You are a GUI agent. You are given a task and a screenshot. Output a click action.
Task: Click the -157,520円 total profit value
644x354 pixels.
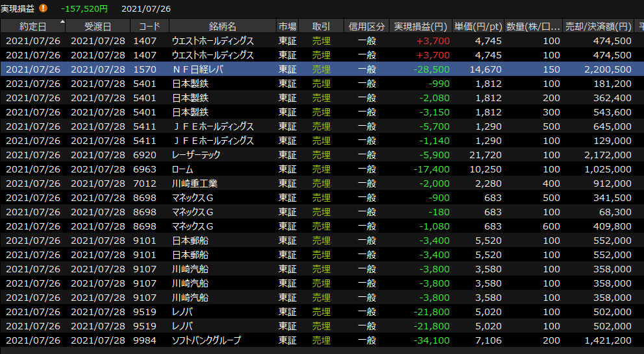click(84, 8)
